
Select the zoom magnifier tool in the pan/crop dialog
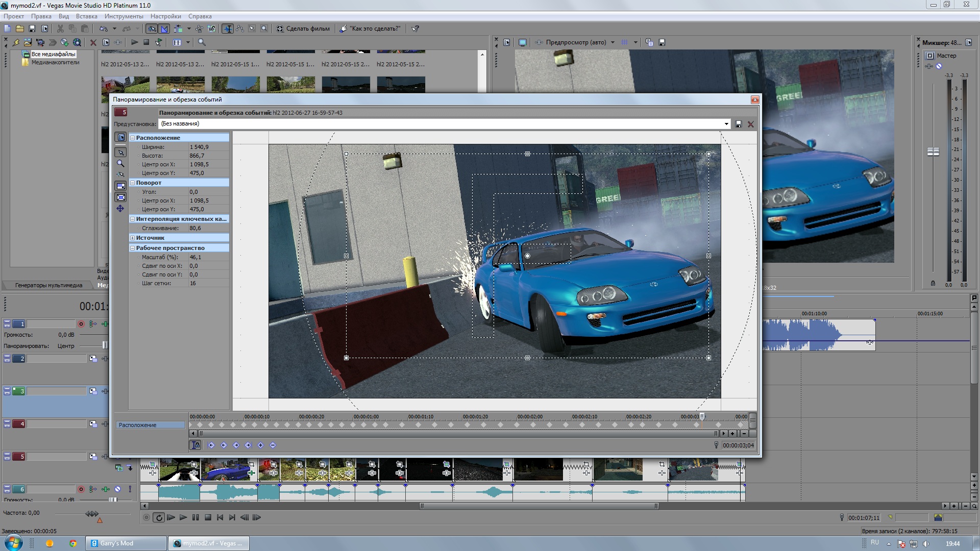(120, 163)
